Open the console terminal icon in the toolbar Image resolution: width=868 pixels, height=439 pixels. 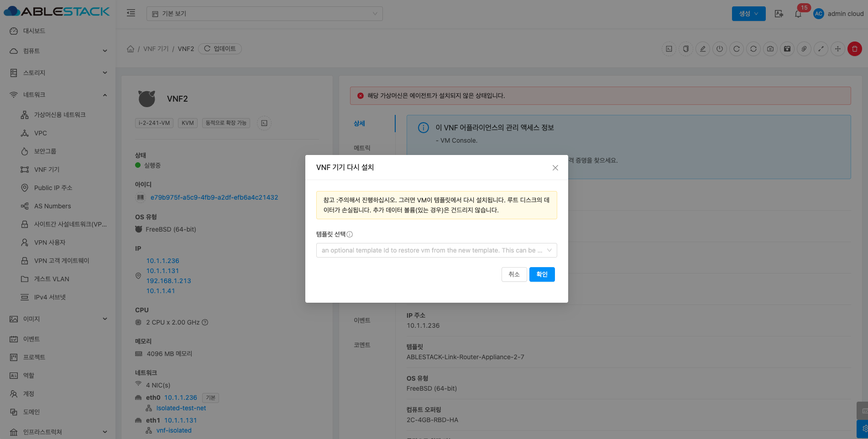(669, 49)
